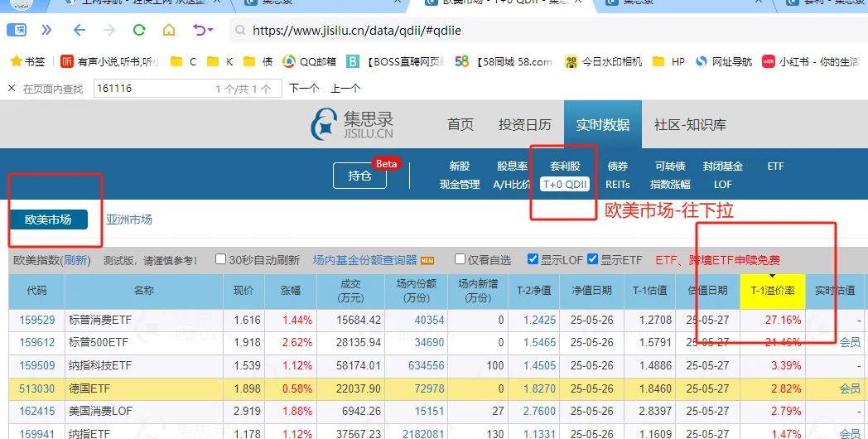Open the 有声小说 bookmark
Image resolution: width=868 pixels, height=439 pixels.
(x=109, y=61)
